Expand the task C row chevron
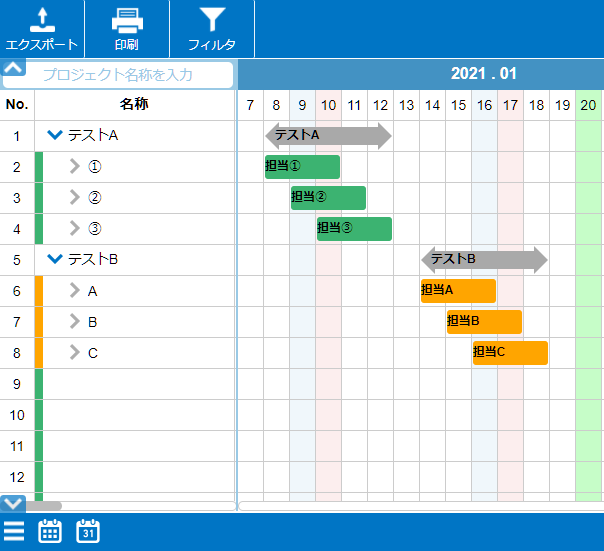604x551 pixels. 74,353
